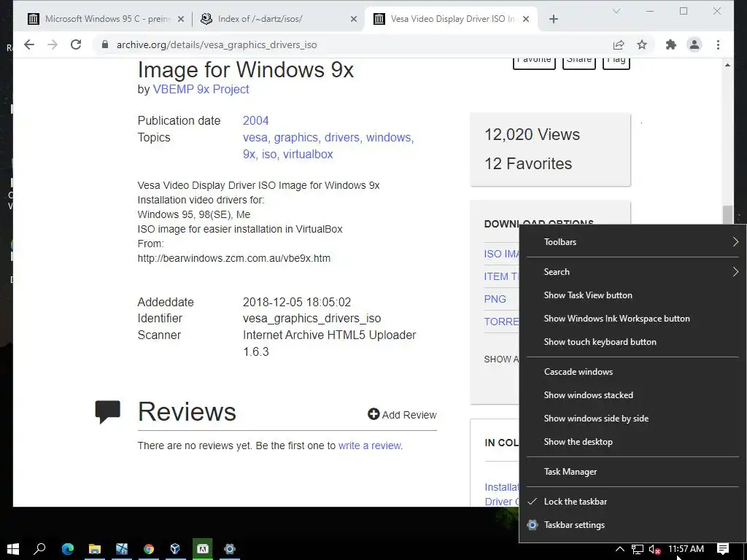Image resolution: width=747 pixels, height=560 pixels.
Task: Click Add Review
Action: [x=402, y=415]
